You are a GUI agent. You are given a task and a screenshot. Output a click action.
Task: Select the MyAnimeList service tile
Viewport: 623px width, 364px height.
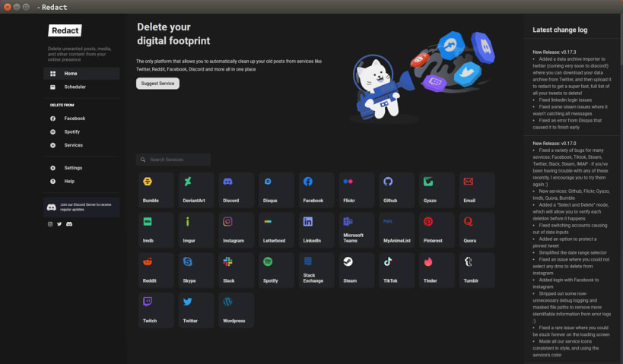397,230
